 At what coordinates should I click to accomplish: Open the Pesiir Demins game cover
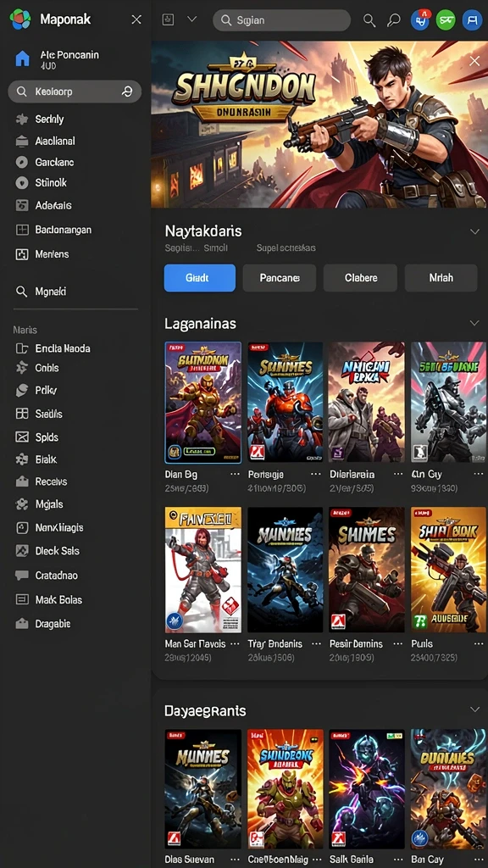click(x=367, y=570)
